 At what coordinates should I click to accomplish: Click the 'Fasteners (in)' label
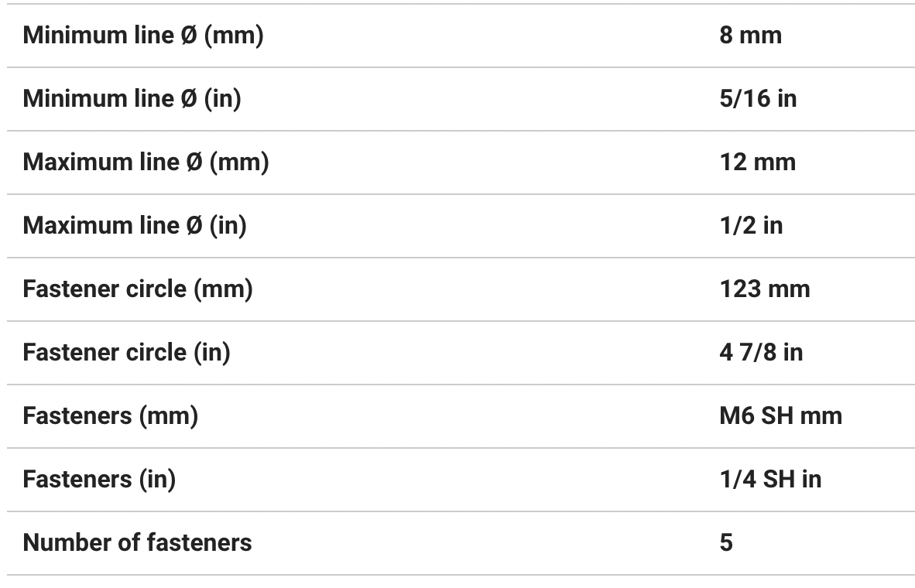click(x=99, y=480)
